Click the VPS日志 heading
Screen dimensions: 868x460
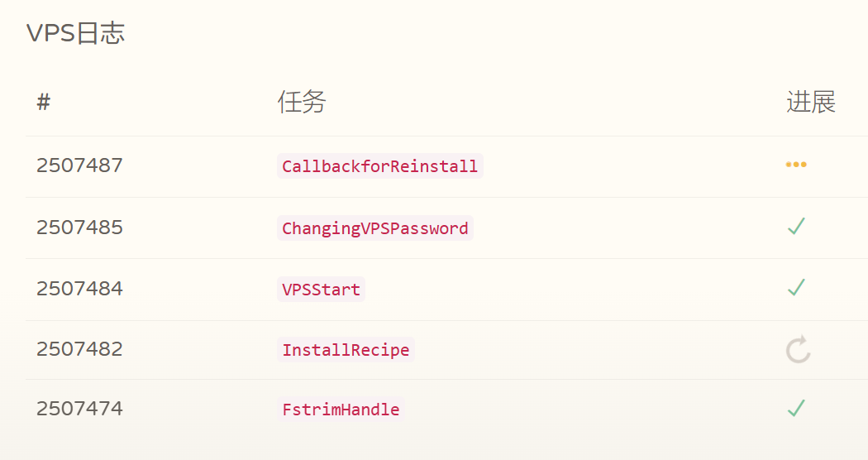pos(76,33)
